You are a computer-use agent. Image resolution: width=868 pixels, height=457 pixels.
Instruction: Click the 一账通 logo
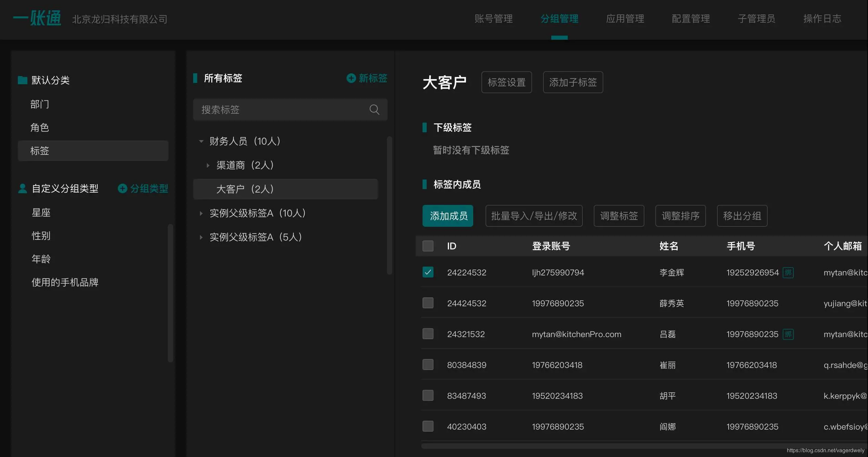tap(37, 18)
